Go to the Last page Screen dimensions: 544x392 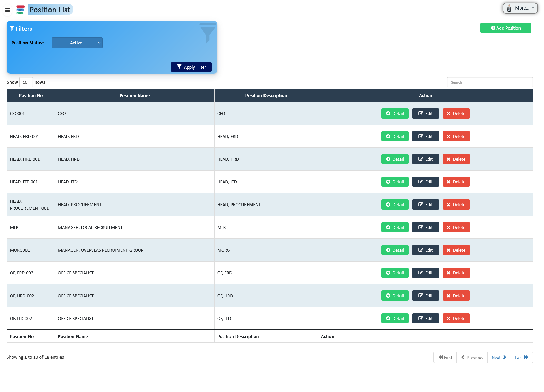521,357
